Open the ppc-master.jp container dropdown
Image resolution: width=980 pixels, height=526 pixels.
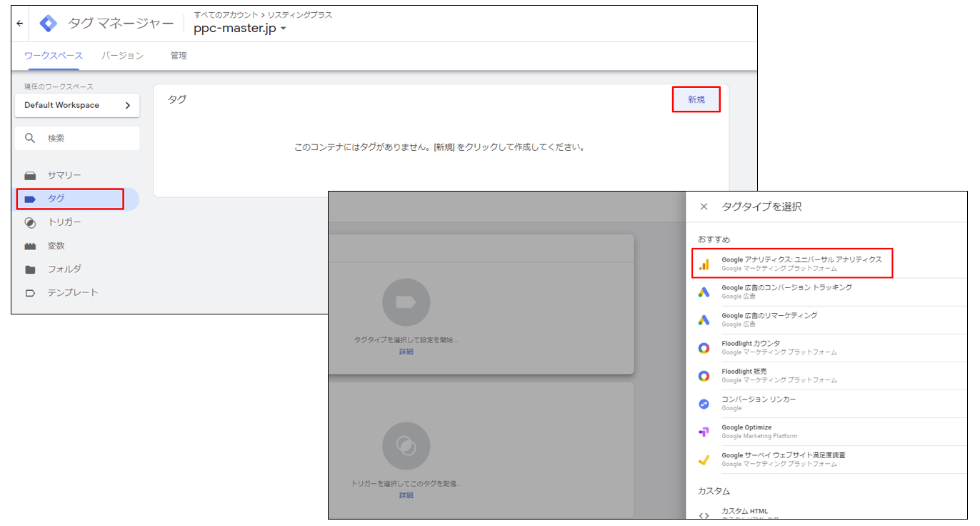(x=240, y=29)
